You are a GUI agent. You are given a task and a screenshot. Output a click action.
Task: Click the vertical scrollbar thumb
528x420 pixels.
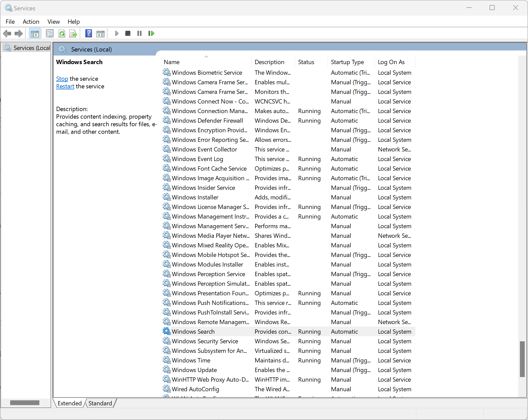tap(522, 359)
